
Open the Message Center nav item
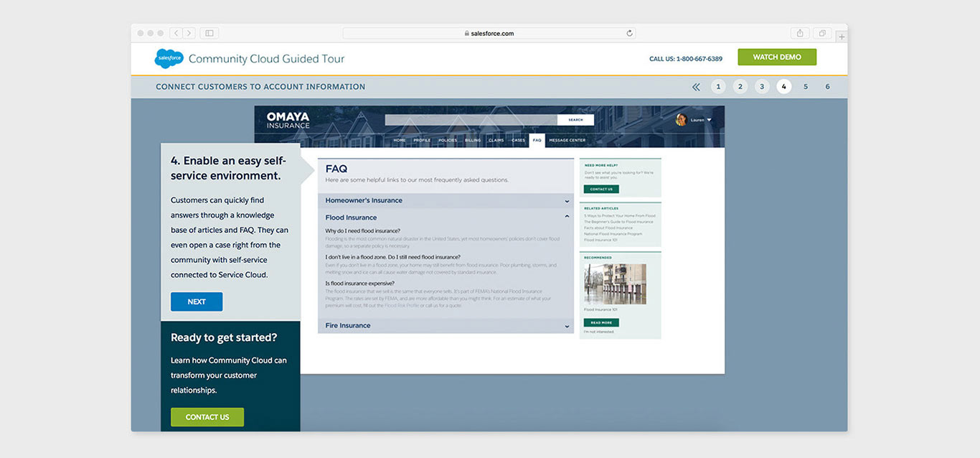pos(567,141)
